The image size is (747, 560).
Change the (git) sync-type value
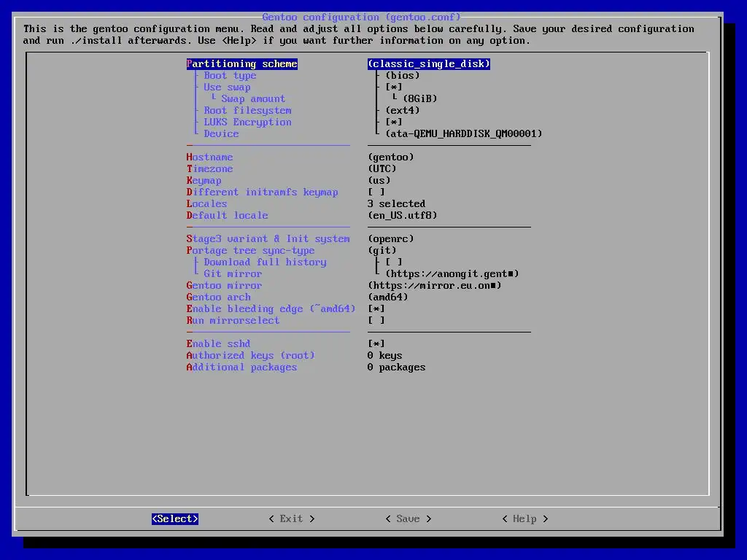(x=382, y=251)
